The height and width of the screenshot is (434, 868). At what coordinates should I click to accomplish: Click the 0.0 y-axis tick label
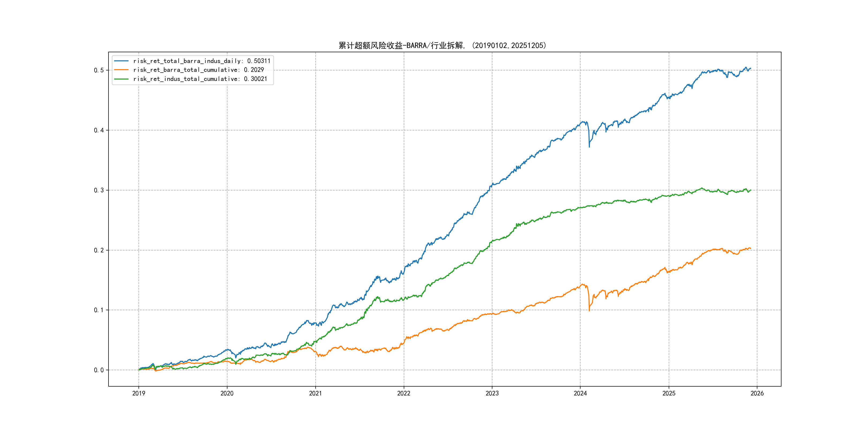coord(99,370)
